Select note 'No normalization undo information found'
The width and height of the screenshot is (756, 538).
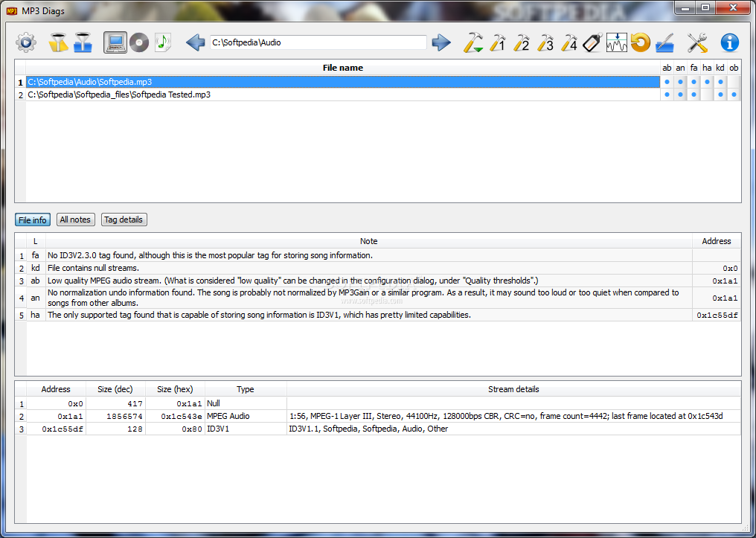coord(369,298)
